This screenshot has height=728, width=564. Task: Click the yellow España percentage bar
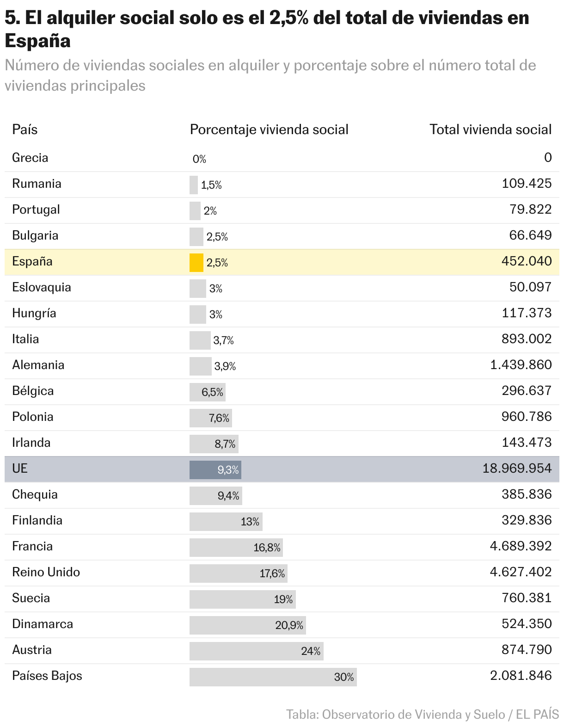pyautogui.click(x=196, y=263)
